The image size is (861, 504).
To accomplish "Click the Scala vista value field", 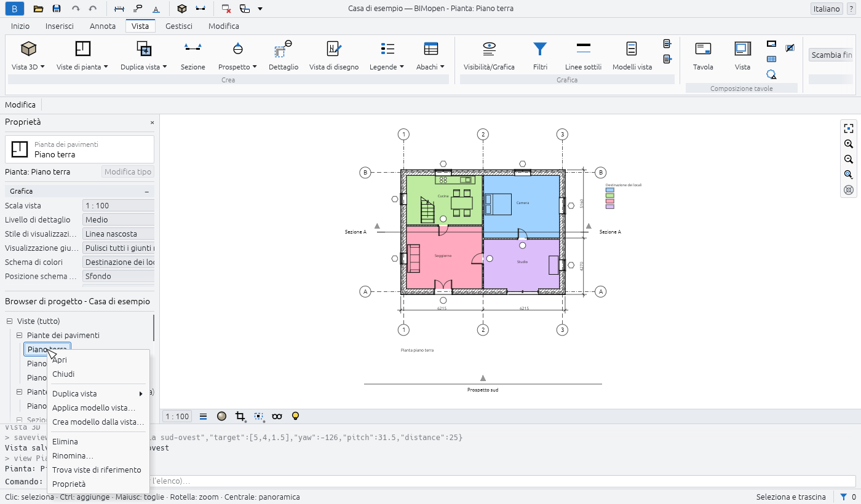I will pyautogui.click(x=118, y=206).
